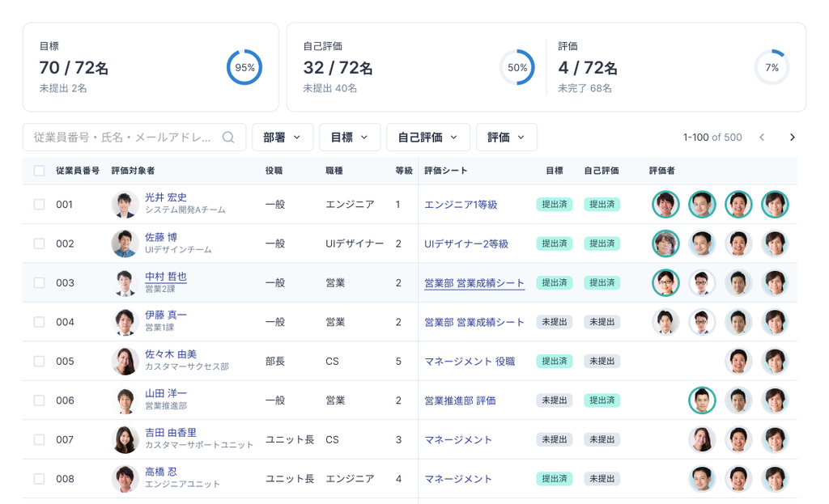The image size is (829, 504).
Task: Open the 部署 filter dropdown
Action: pos(282,138)
